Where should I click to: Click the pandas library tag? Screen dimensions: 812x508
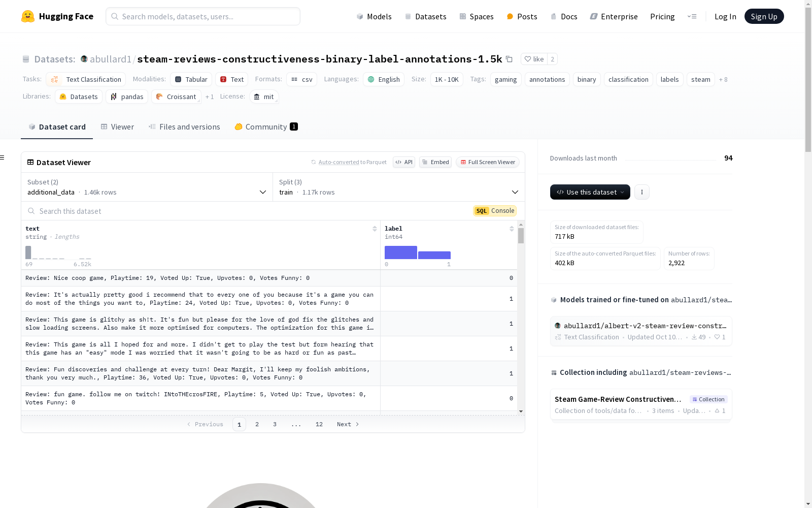127,97
